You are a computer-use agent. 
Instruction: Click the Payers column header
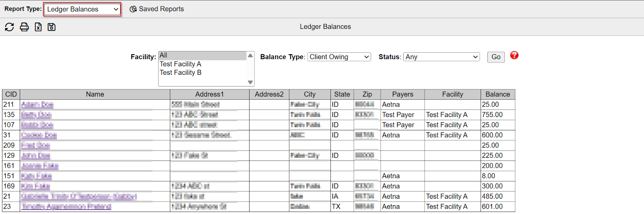(x=402, y=94)
